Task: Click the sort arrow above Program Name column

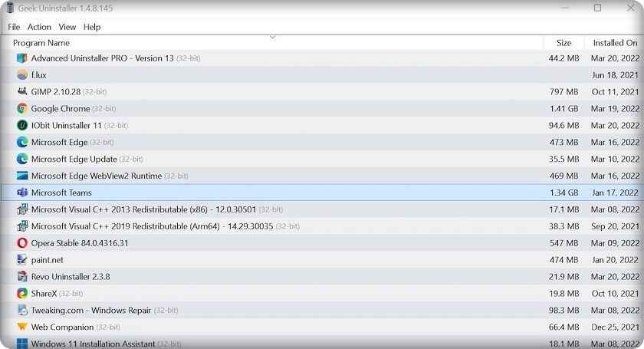Action: click(x=272, y=38)
